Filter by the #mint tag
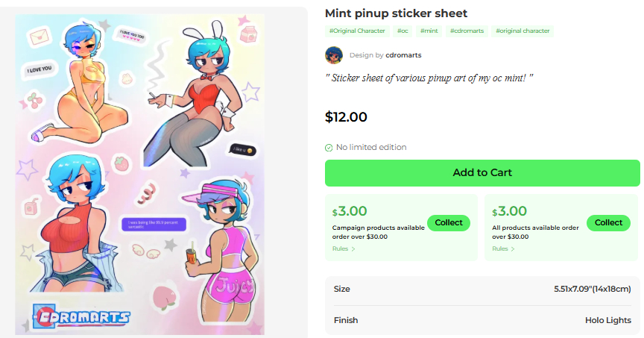Viewport: 644px width, 338px height. 429,31
